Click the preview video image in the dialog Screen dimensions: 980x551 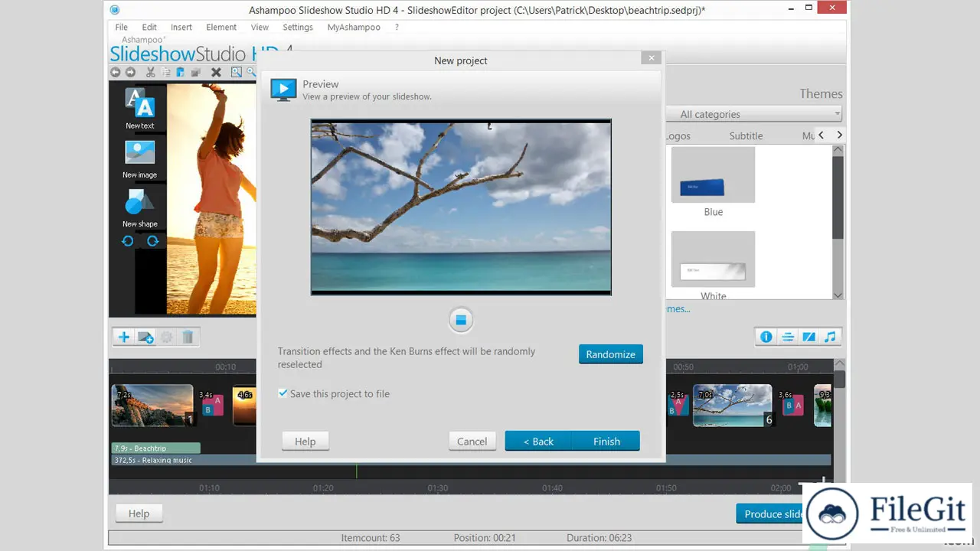pyautogui.click(x=461, y=207)
